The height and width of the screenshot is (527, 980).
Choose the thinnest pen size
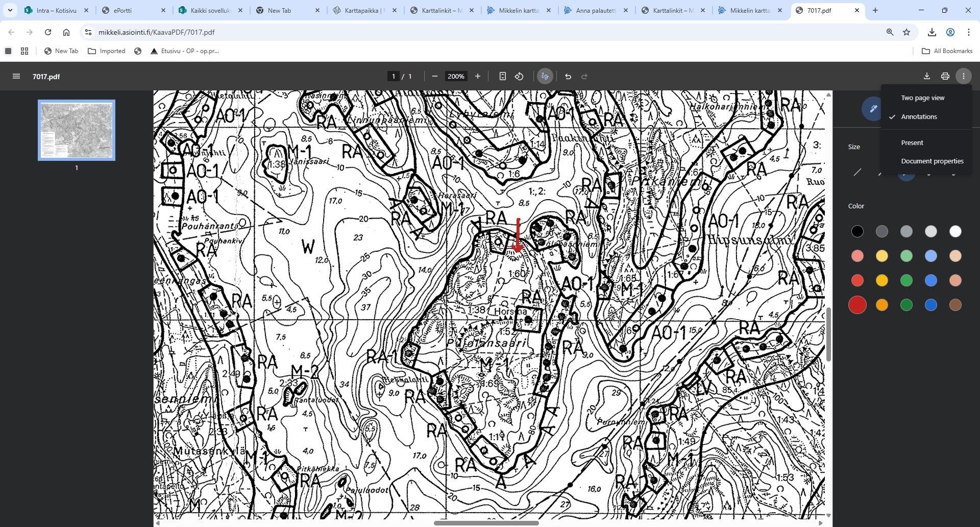pos(857,172)
